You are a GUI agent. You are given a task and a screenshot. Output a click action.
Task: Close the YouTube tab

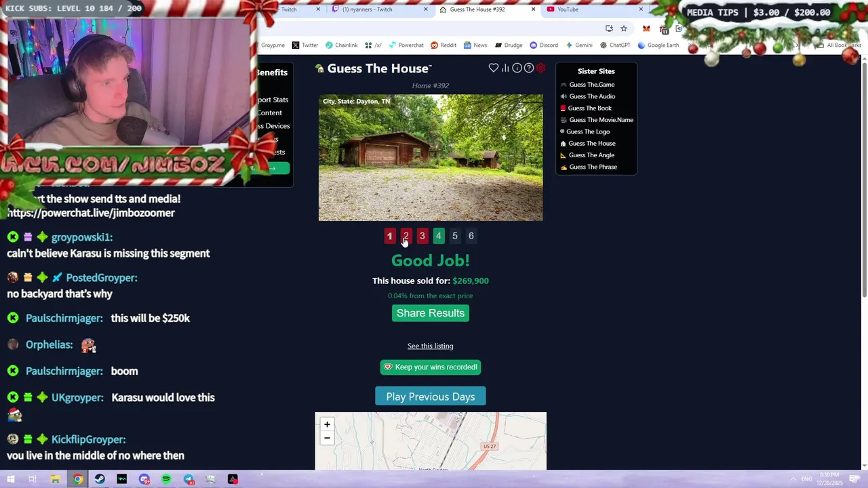(x=641, y=9)
